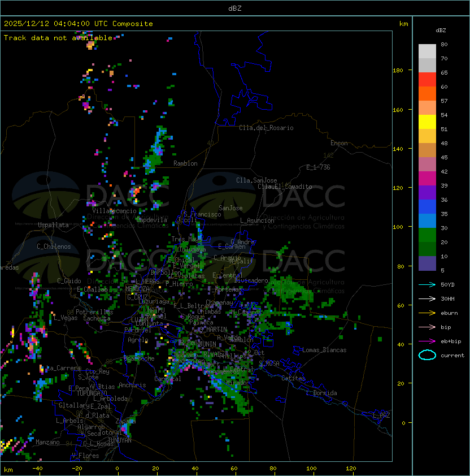
Task: Select the light grey 70-80 dBZ swatch
Action: 427,51
